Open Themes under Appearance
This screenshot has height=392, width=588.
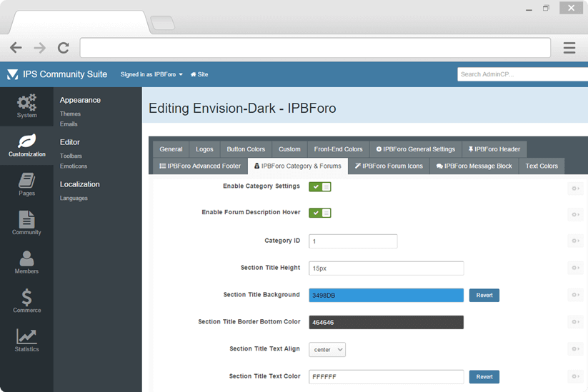pos(70,114)
